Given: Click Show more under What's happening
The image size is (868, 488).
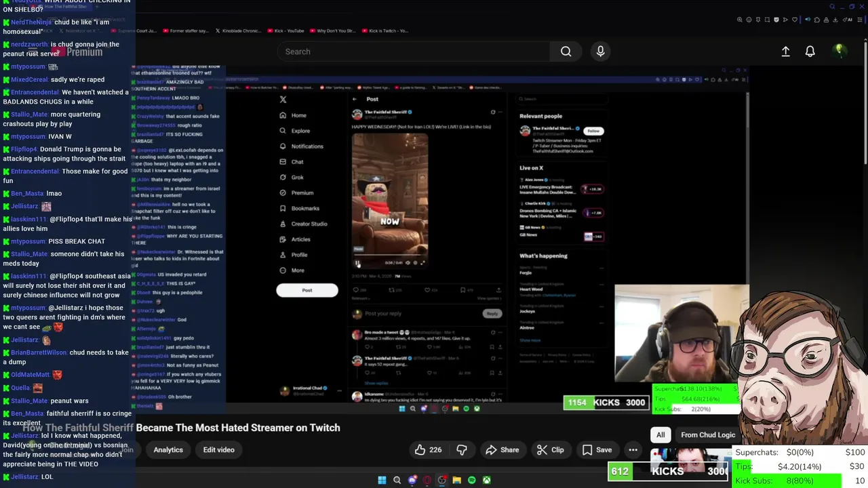Looking at the screenshot, I should point(530,340).
